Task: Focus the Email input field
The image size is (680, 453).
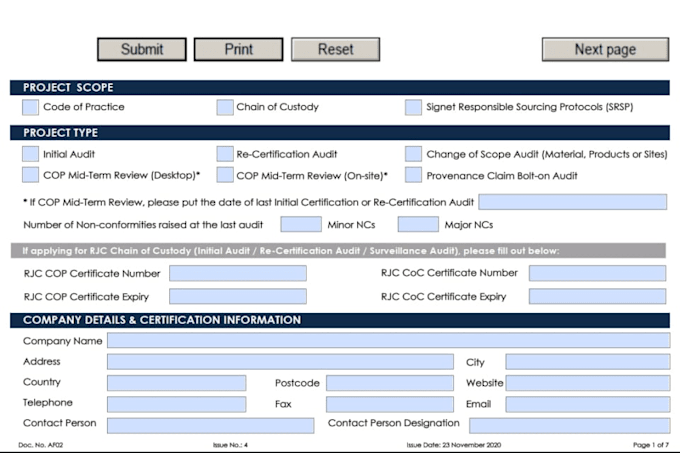Action: (x=588, y=404)
